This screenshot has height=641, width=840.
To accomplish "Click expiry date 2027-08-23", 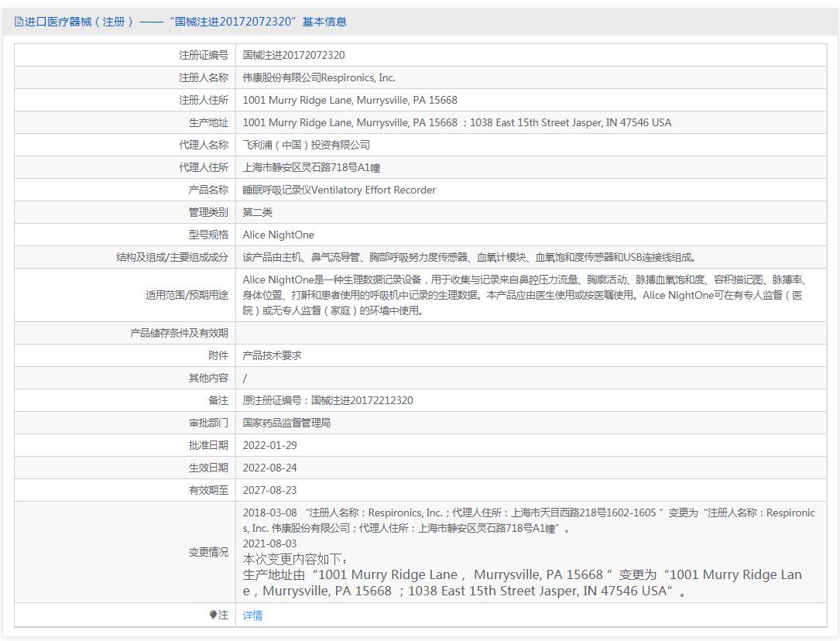I will pos(269,491).
